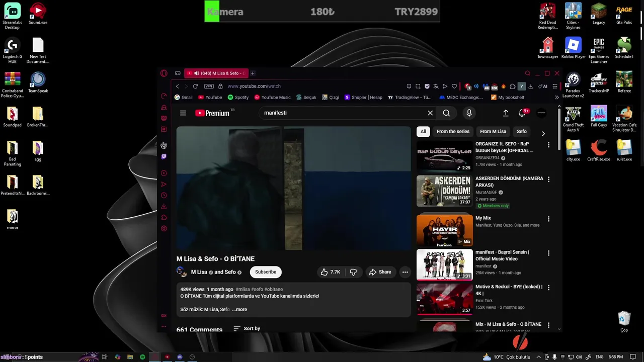Play the My Mix HAYIR thumbnail

pyautogui.click(x=445, y=230)
